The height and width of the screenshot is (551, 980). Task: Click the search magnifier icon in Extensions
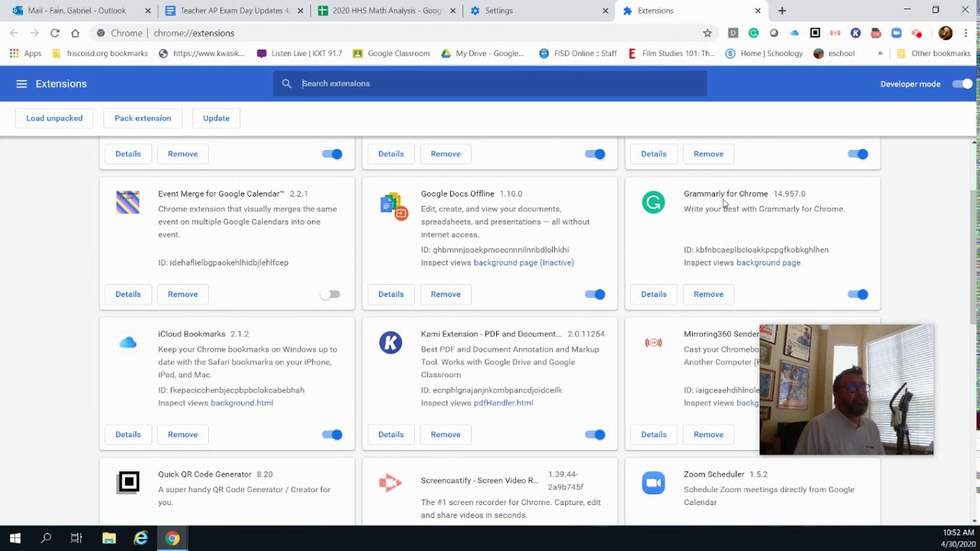point(286,83)
